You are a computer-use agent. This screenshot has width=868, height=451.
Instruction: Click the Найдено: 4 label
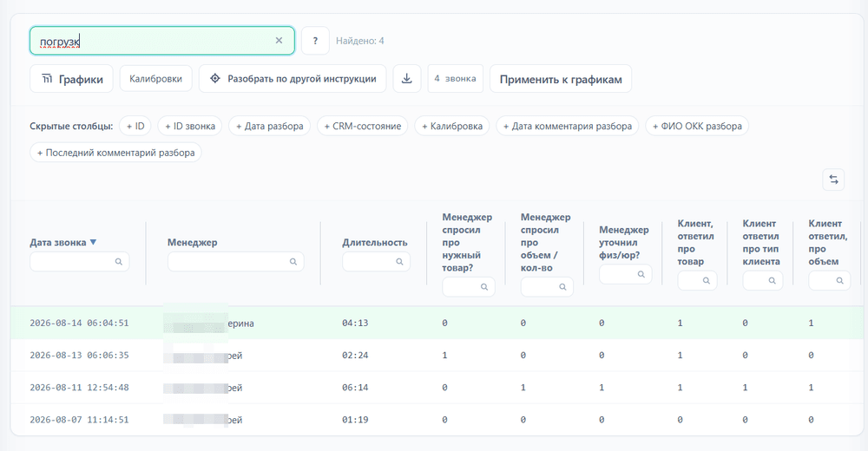pos(360,41)
